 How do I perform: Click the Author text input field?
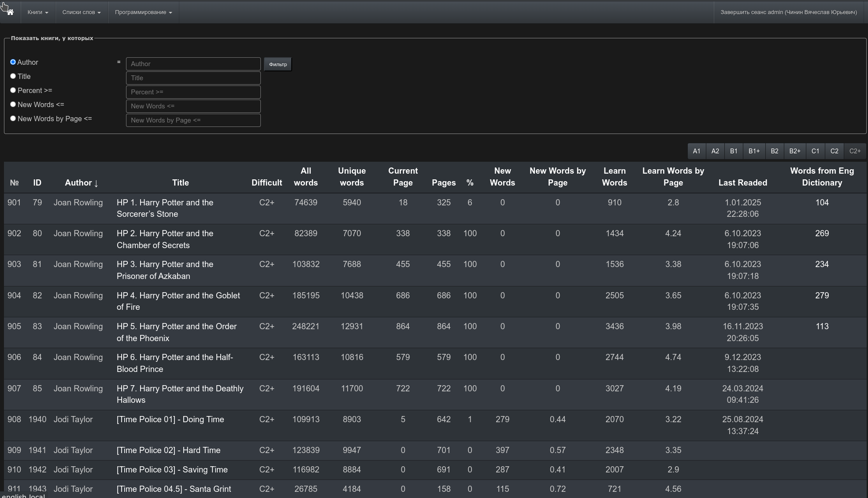(x=193, y=64)
